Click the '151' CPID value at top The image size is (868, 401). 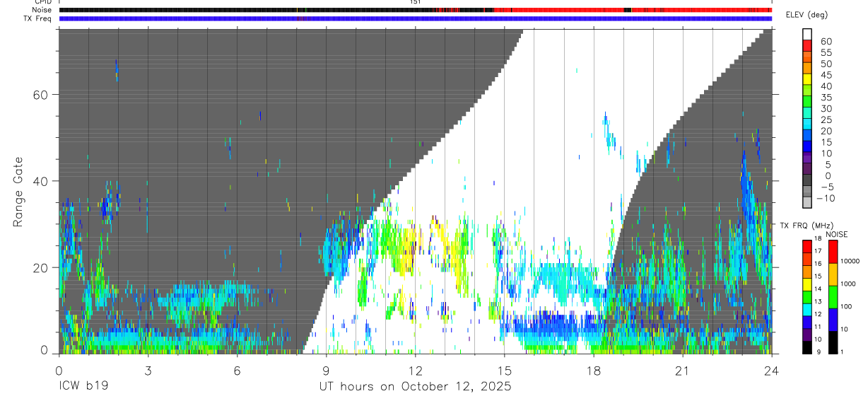(x=415, y=2)
